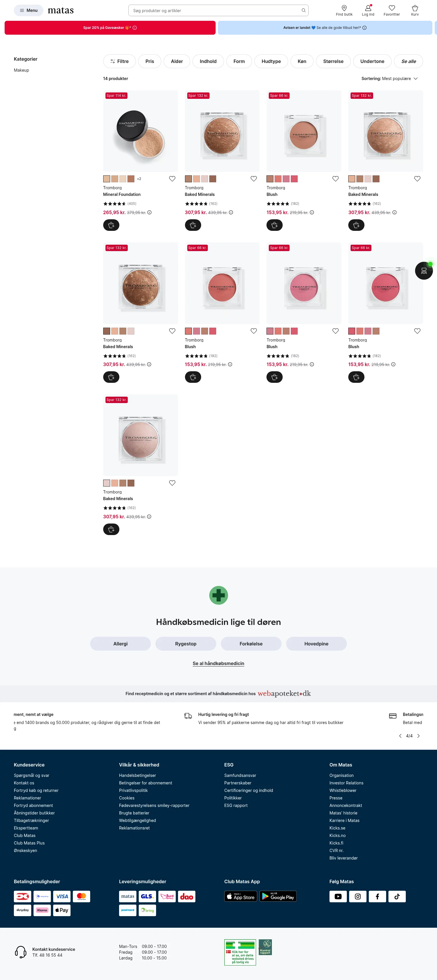Toggle favorite heart on first Blush product
Viewport: 437px width, 980px height.
pyautogui.click(x=335, y=179)
